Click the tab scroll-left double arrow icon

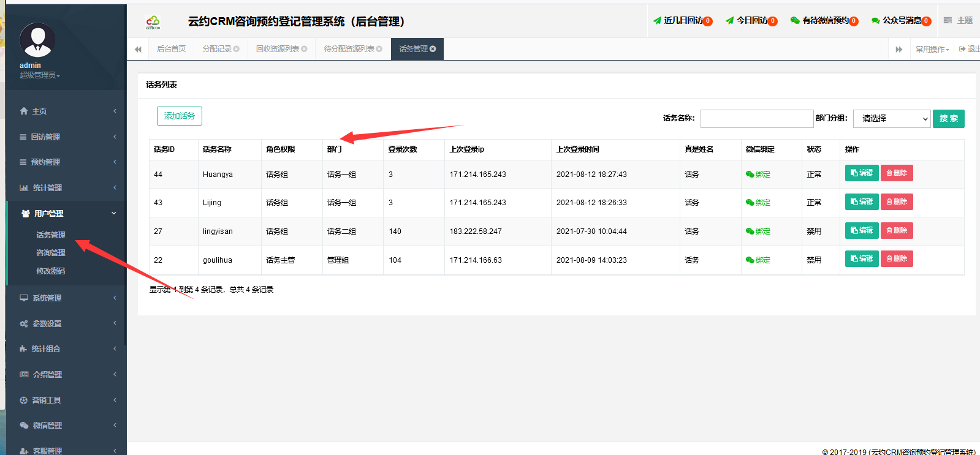tap(138, 49)
